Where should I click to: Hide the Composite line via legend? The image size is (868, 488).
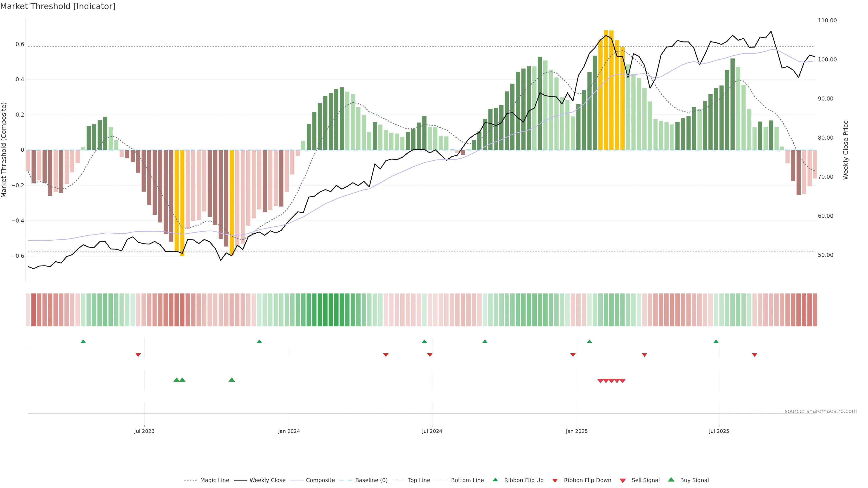point(320,480)
